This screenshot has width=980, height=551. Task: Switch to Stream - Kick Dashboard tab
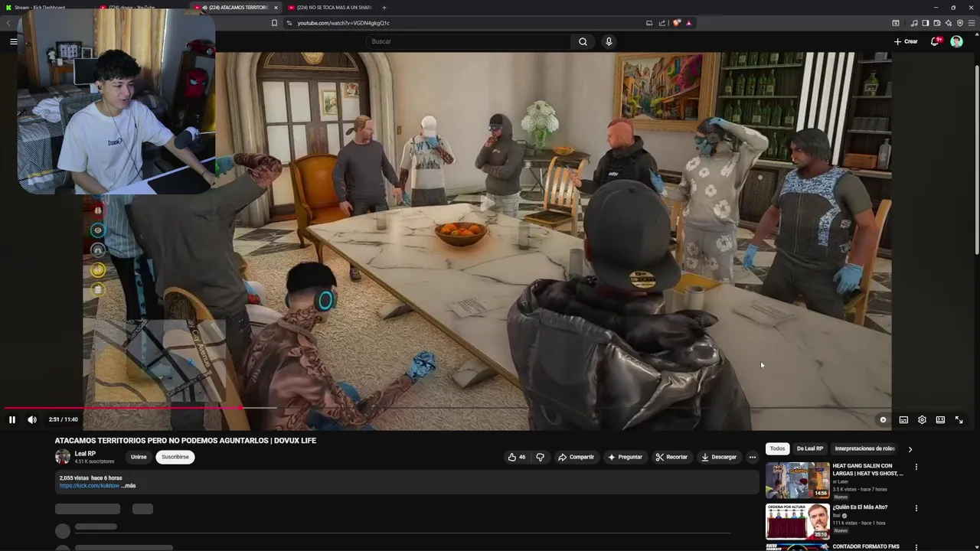[x=45, y=7]
